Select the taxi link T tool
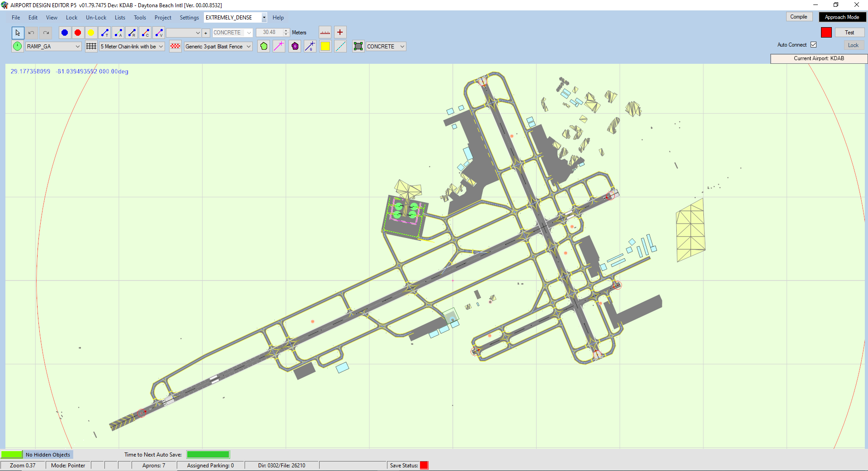The image size is (868, 471). tap(104, 33)
